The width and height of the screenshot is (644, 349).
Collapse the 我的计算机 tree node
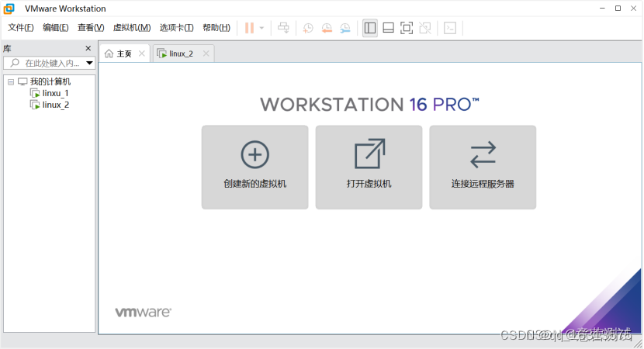[11, 82]
